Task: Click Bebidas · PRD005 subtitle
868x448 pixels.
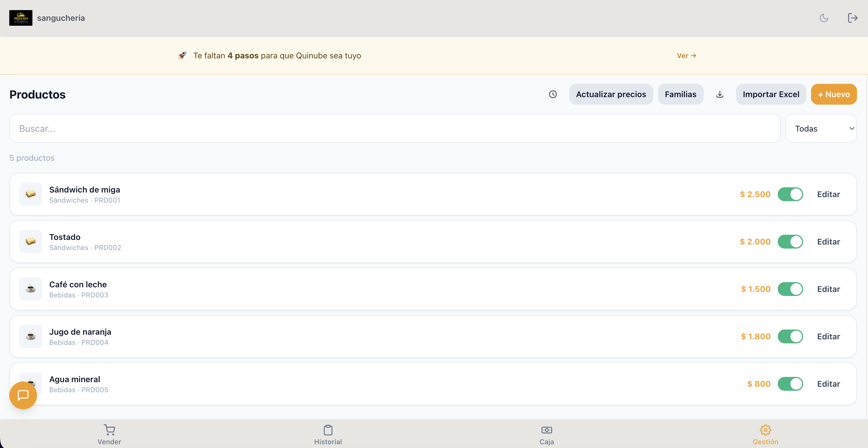Action: (x=78, y=390)
